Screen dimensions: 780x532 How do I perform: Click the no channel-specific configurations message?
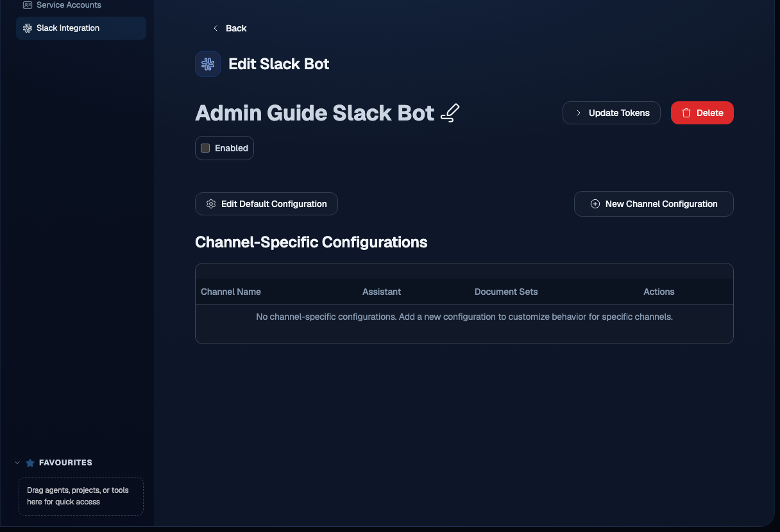tap(464, 317)
